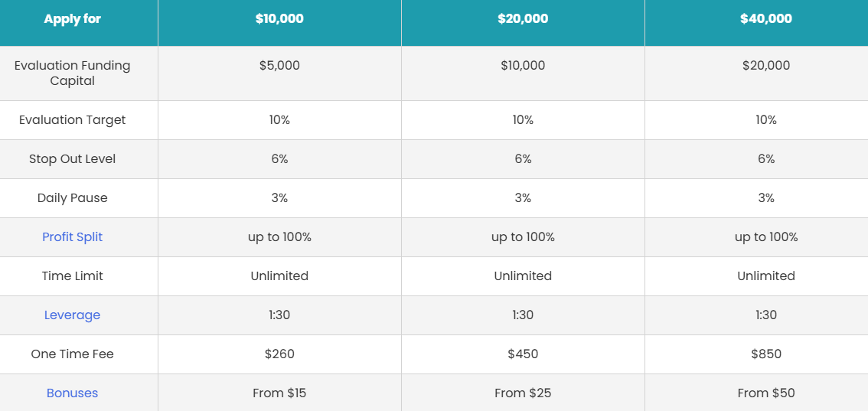Click the Stop Out Level row label
Viewport: 868px width, 411px height.
pyautogui.click(x=73, y=159)
